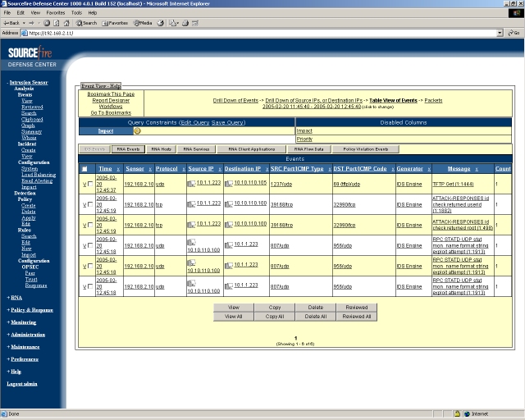Click the lock icon in status bar

(457, 413)
